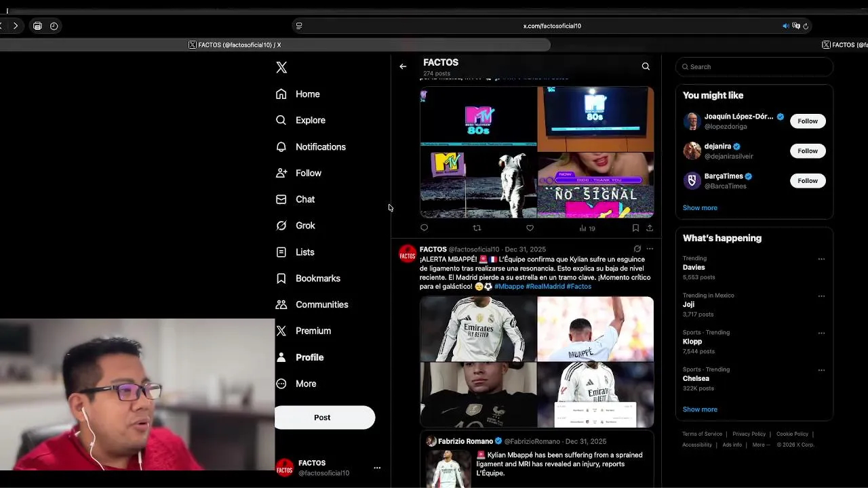Open the astronaut MTV flag image
The width and height of the screenshot is (868, 488).
(478, 184)
